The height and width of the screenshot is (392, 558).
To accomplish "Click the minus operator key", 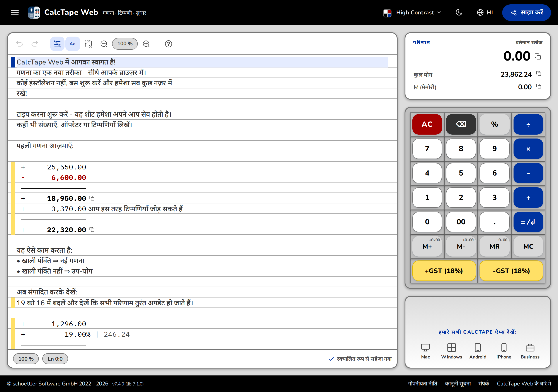I will click(x=528, y=173).
